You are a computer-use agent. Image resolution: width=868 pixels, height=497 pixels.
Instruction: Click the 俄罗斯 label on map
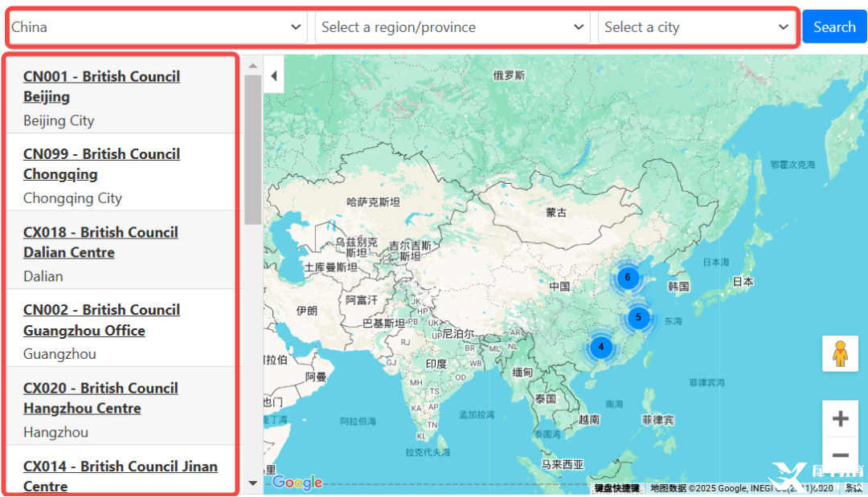(509, 75)
